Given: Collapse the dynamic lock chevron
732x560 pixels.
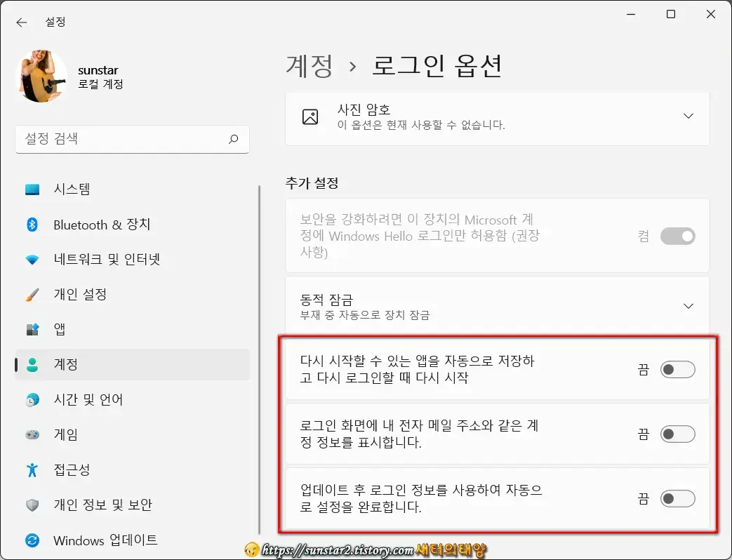Looking at the screenshot, I should (x=688, y=305).
